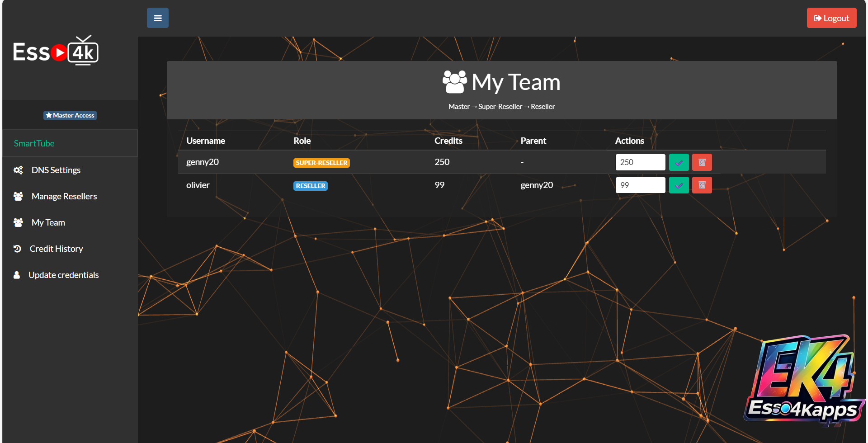Open Update credentials
Image resolution: width=868 pixels, height=443 pixels.
[x=63, y=275]
